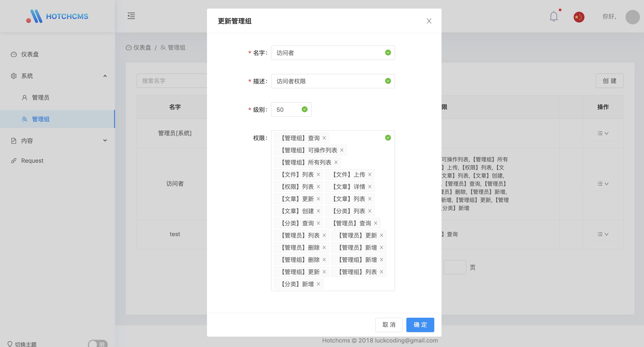Image resolution: width=644 pixels, height=347 pixels.
Task: Click the notification bell icon
Action: point(554,16)
